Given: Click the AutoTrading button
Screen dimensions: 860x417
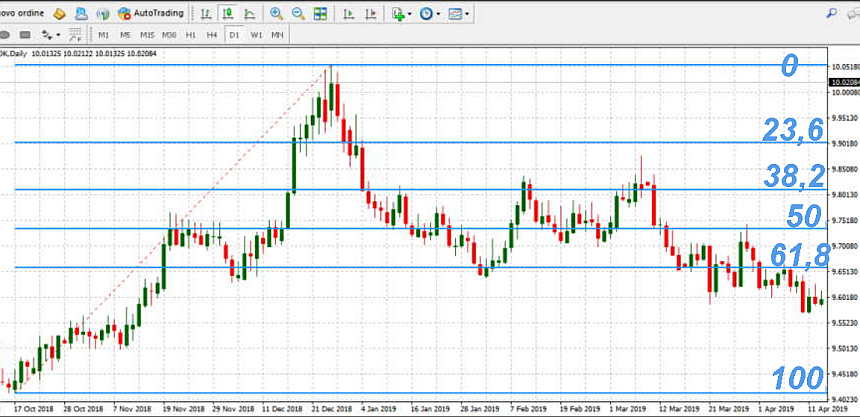Looking at the screenshot, I should [x=151, y=14].
